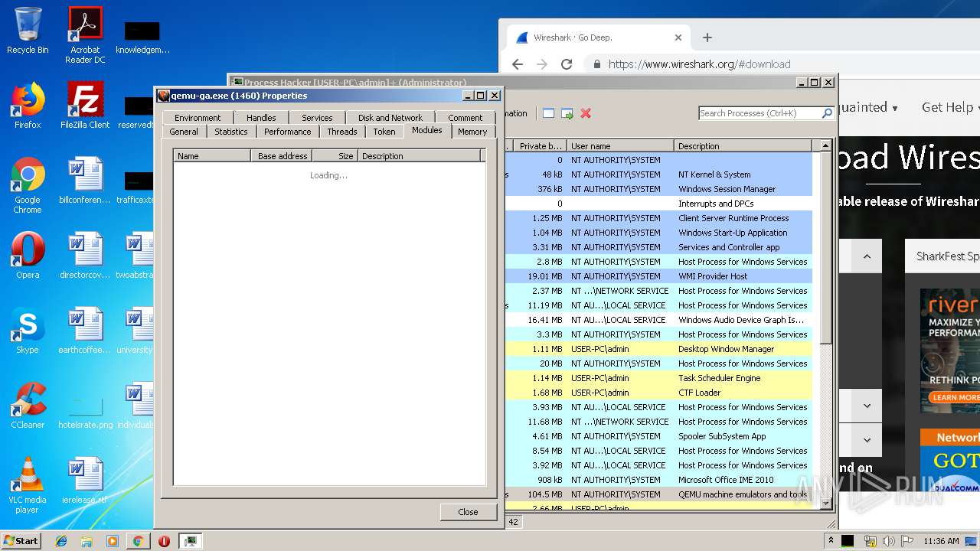980x551 pixels.
Task: Switch to the Threads tab
Action: pyautogui.click(x=342, y=132)
